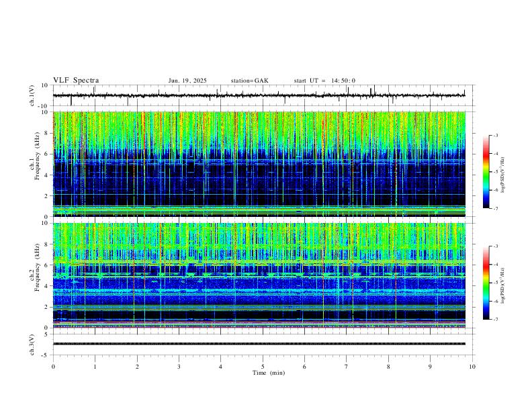
Task: Click the "-7" tick on ch.1 colorbar
Action: click(x=496, y=209)
